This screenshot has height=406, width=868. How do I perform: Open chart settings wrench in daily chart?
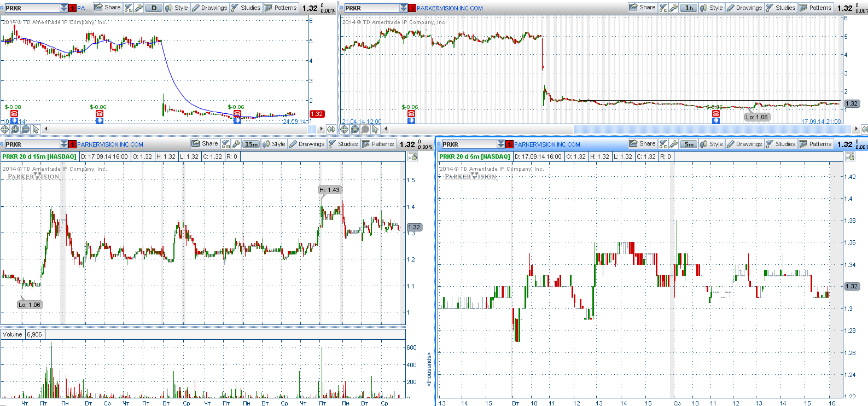pos(139,8)
